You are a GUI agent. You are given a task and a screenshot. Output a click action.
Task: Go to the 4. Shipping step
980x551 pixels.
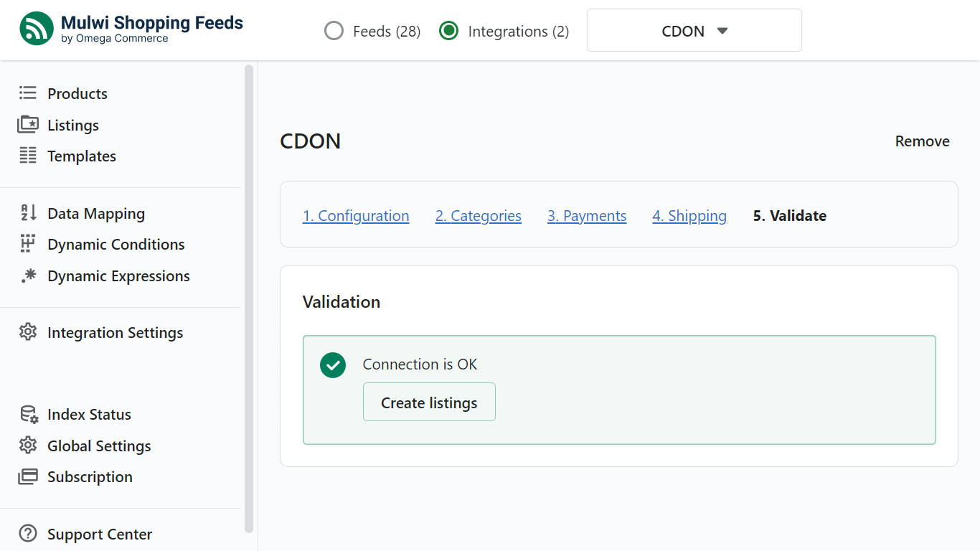point(689,216)
